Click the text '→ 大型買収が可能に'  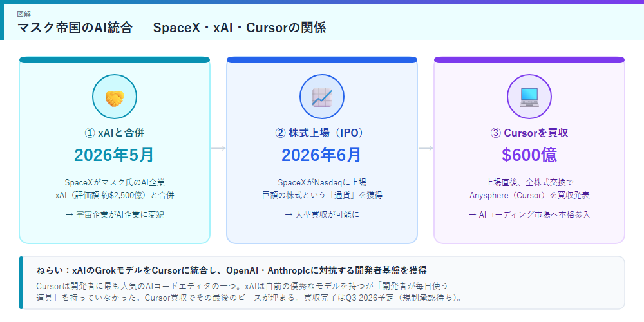322,214
